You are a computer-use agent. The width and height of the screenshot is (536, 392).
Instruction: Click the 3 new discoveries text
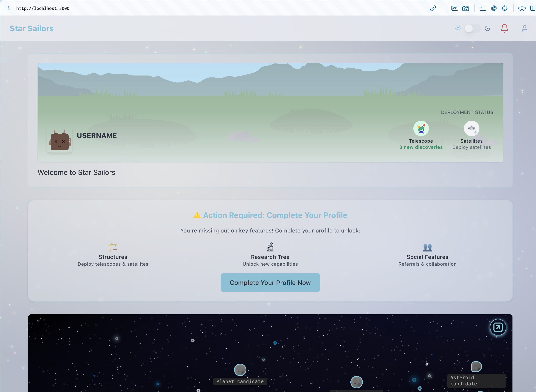click(421, 147)
